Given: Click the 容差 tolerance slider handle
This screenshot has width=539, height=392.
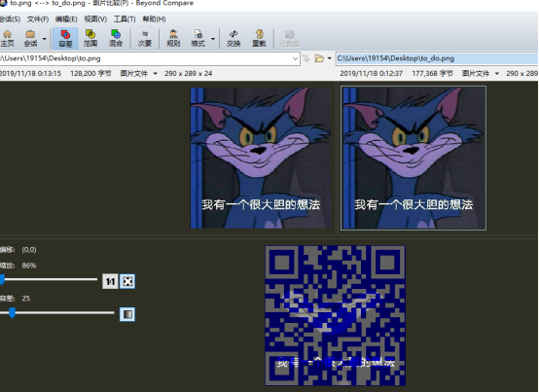Looking at the screenshot, I should (x=12, y=312).
